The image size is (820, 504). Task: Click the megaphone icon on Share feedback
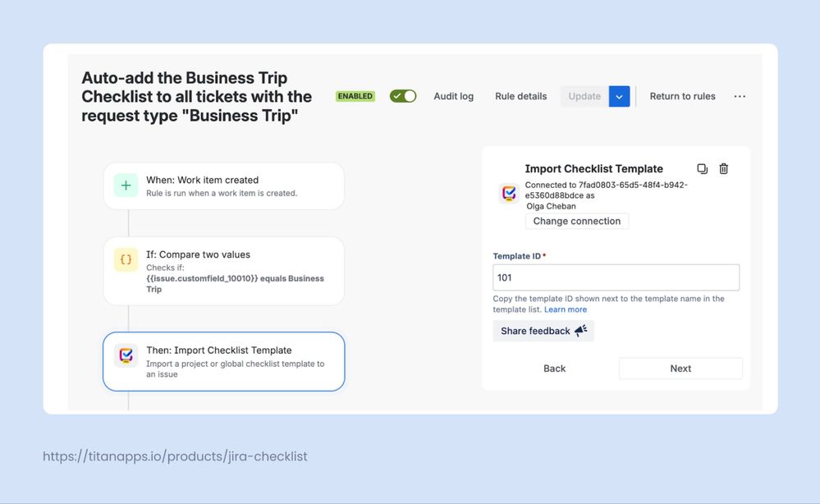pyautogui.click(x=582, y=328)
